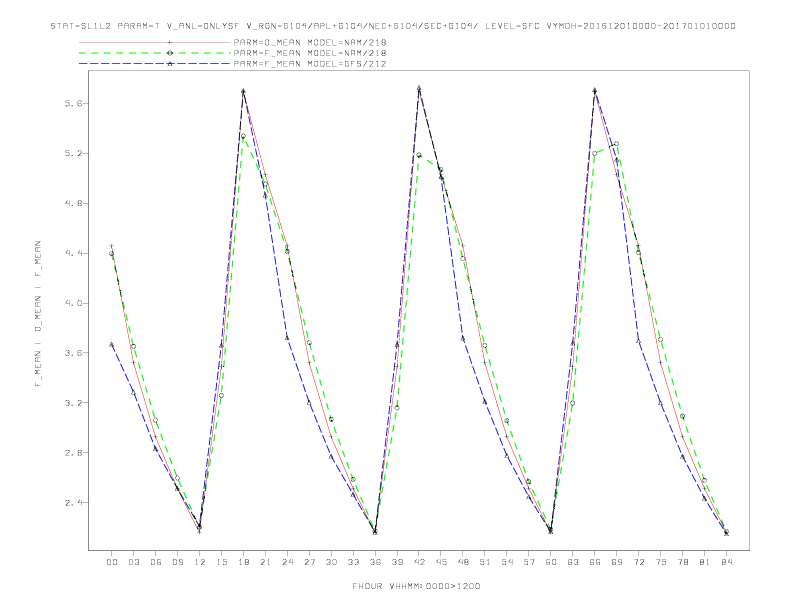Click the F_MEAN MODEL=GFS/212 legend label
This screenshot has width=792, height=612.
(x=310, y=64)
